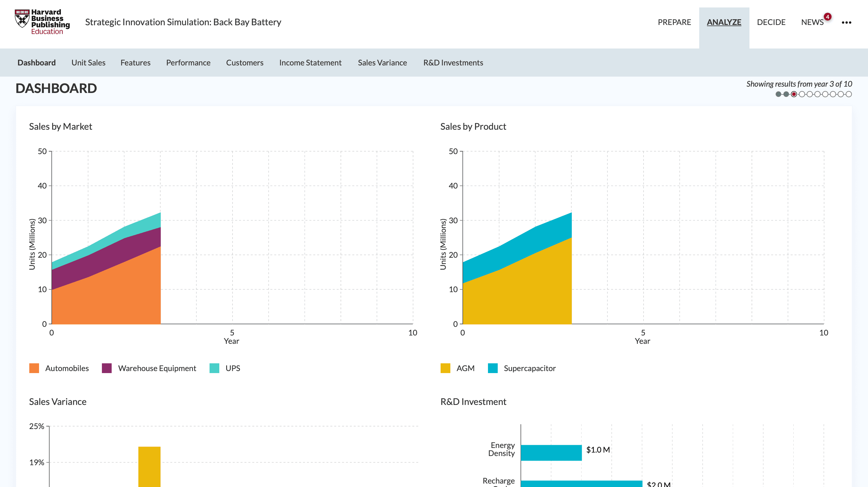
Task: Go to the DECIDE section
Action: [x=771, y=22]
